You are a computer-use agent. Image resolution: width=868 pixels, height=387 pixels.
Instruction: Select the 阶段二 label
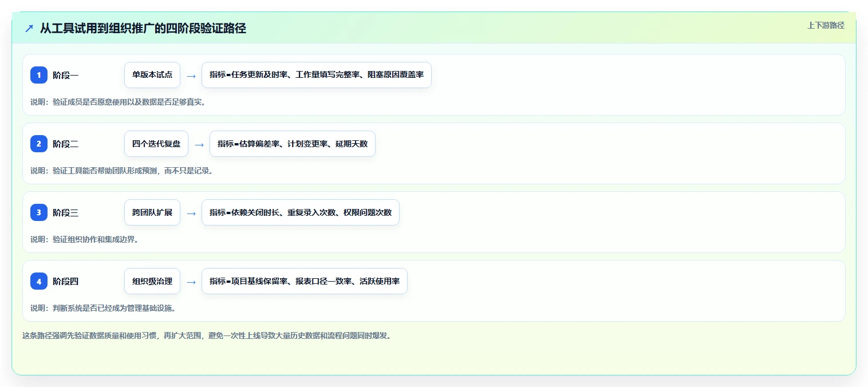click(66, 144)
